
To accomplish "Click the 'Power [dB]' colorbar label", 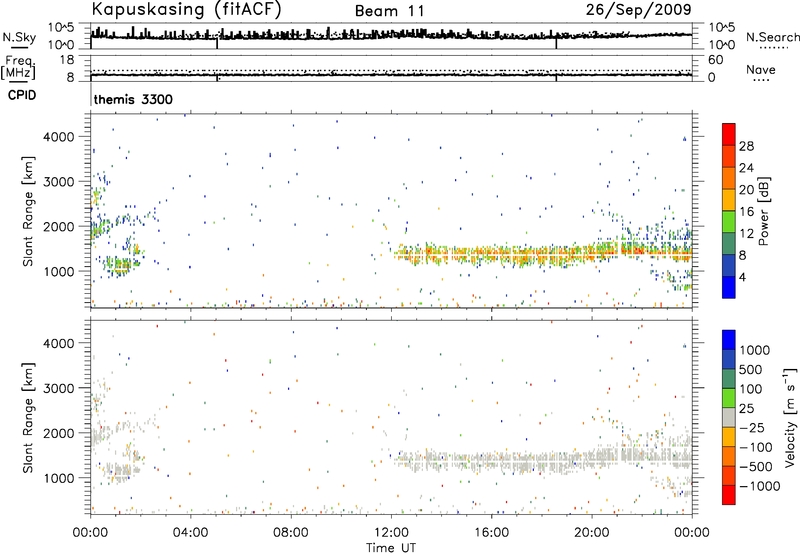I will (x=764, y=211).
